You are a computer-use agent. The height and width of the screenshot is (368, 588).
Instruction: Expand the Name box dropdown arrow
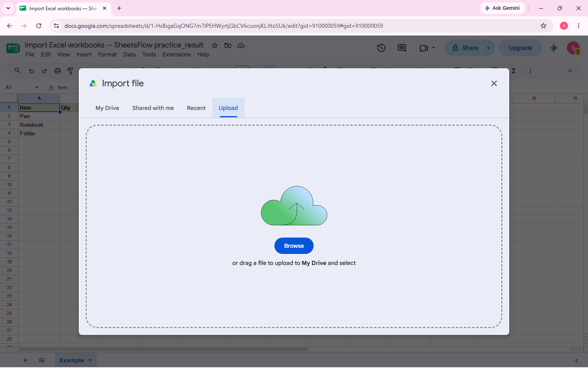(x=37, y=88)
